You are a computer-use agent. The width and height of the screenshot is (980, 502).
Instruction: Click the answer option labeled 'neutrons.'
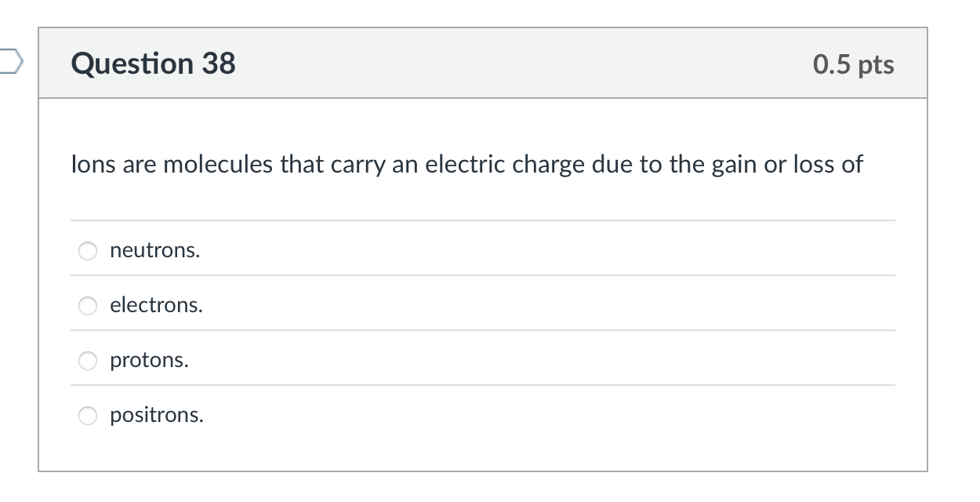154,251
